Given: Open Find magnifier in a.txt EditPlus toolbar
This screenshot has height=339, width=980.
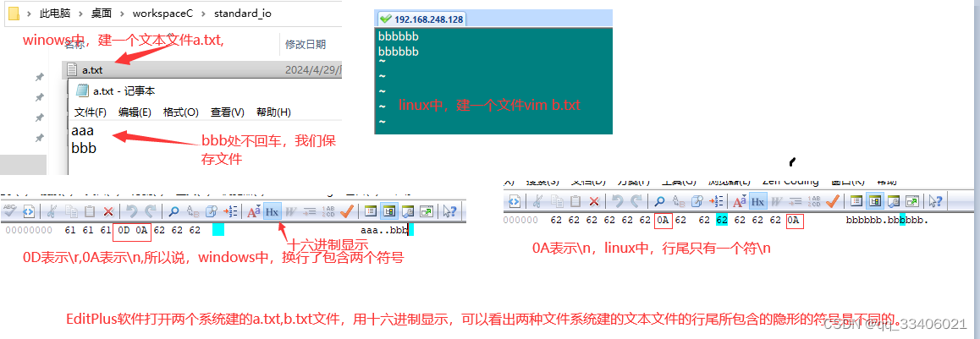Looking at the screenshot, I should [173, 211].
